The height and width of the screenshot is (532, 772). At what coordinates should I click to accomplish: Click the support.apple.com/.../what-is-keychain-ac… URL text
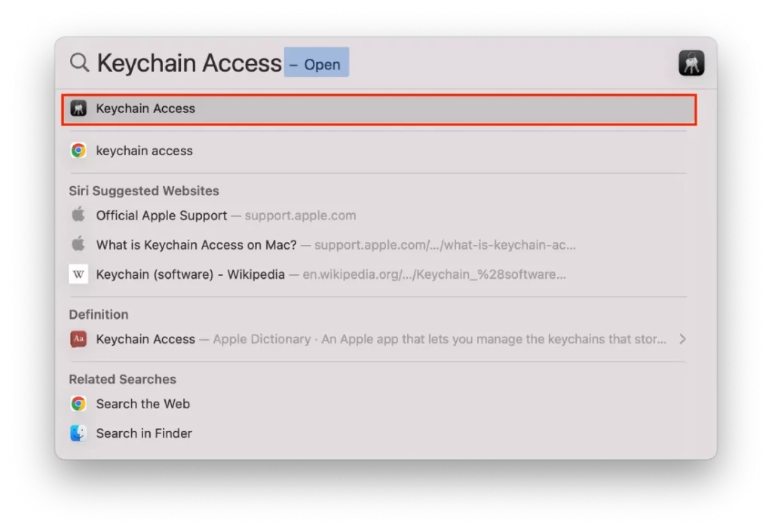445,245
